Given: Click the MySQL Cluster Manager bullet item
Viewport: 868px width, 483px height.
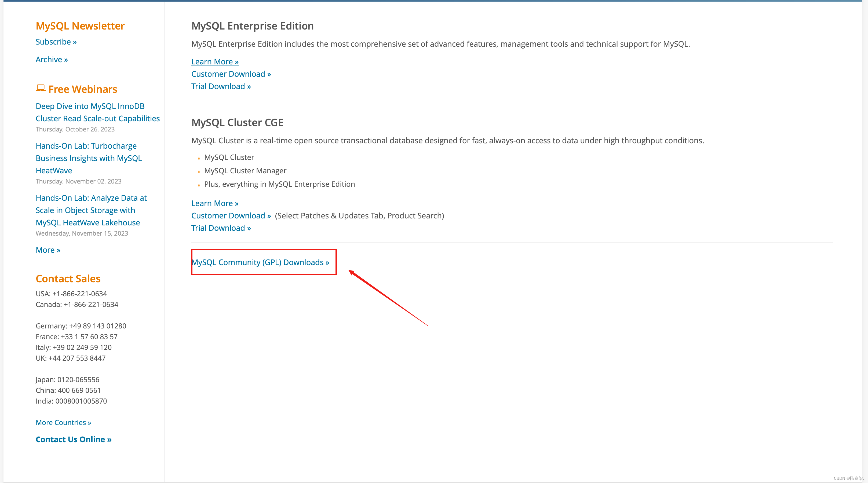Looking at the screenshot, I should click(x=245, y=171).
